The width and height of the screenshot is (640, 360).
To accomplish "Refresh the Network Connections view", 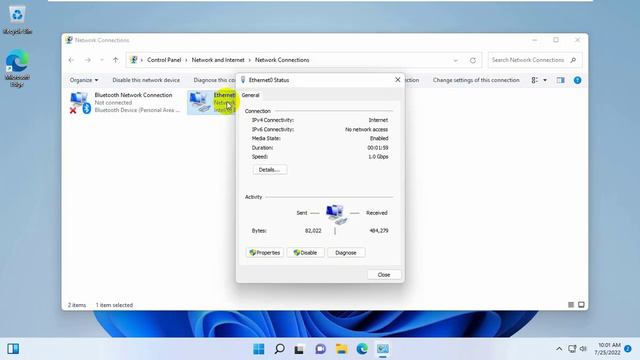I will 473,60.
